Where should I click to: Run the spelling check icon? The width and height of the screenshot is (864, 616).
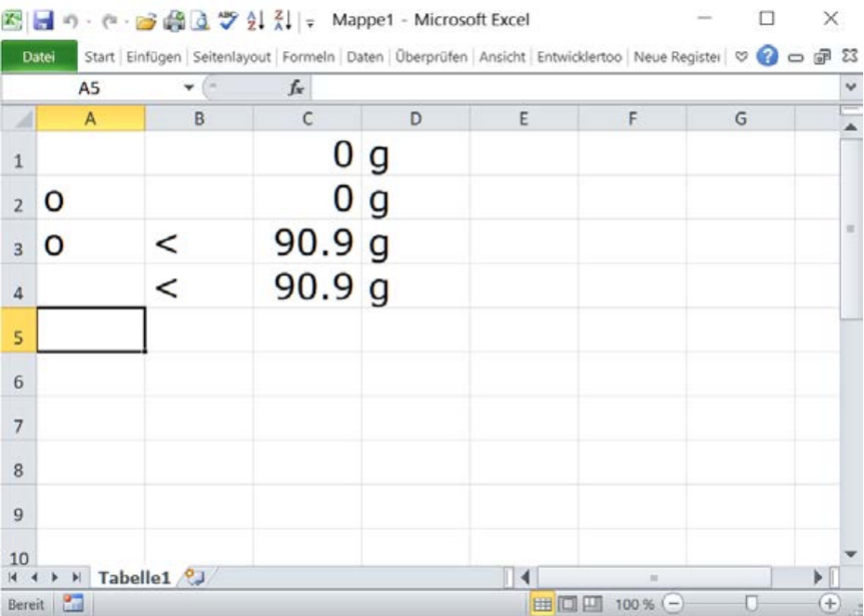pos(221,20)
